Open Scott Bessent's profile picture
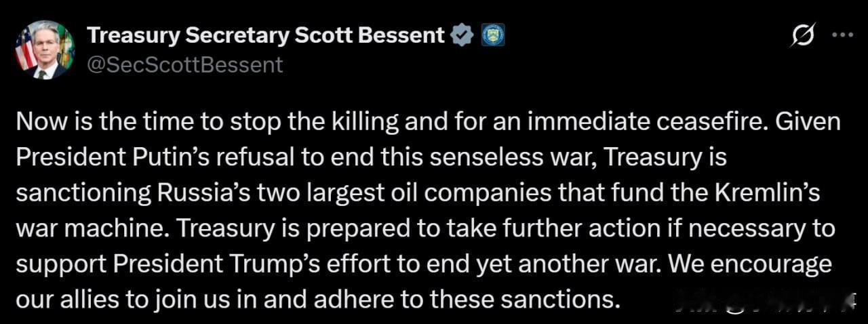868x324 pixels. pyautogui.click(x=45, y=49)
